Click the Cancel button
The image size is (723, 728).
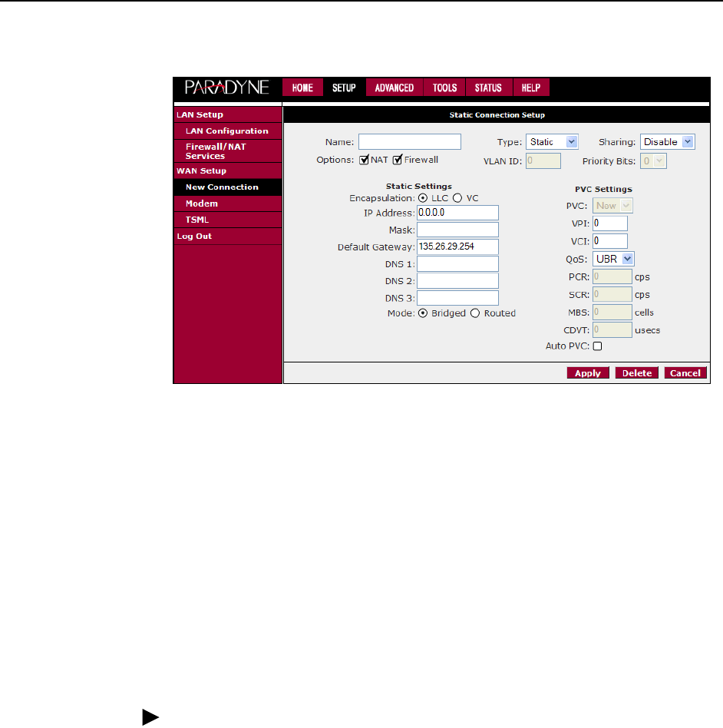coord(685,373)
